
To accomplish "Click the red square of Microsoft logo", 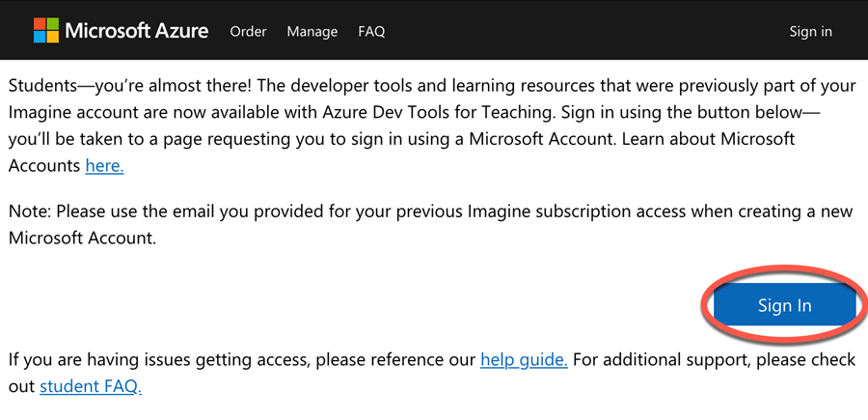I will click(x=40, y=23).
